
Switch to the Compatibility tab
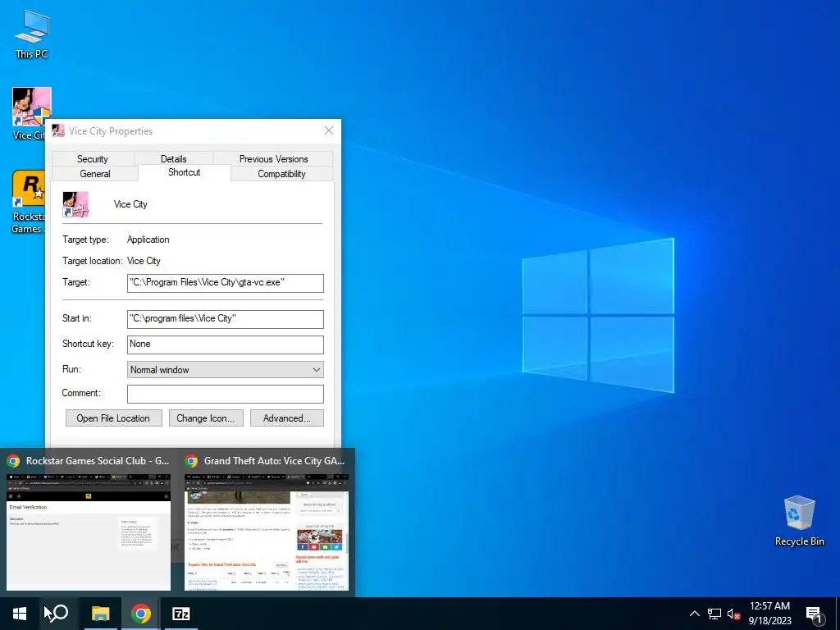point(281,174)
